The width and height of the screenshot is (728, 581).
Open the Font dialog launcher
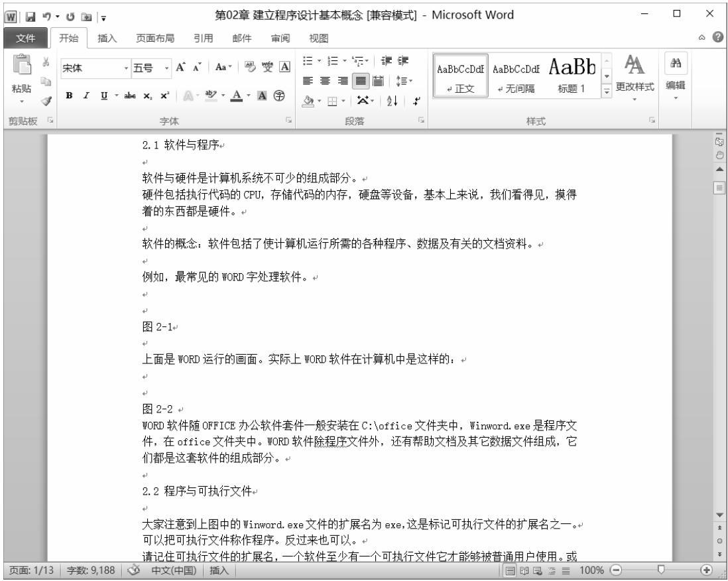pos(288,120)
